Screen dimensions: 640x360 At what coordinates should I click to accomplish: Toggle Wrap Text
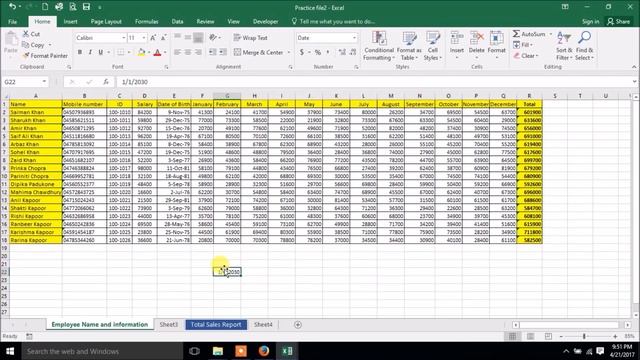click(251, 38)
